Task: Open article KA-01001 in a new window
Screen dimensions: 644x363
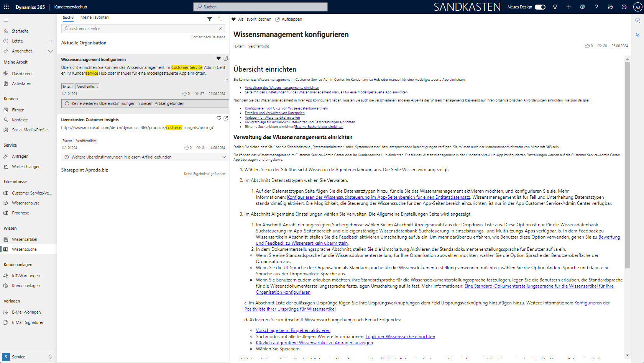Action: tap(226, 58)
